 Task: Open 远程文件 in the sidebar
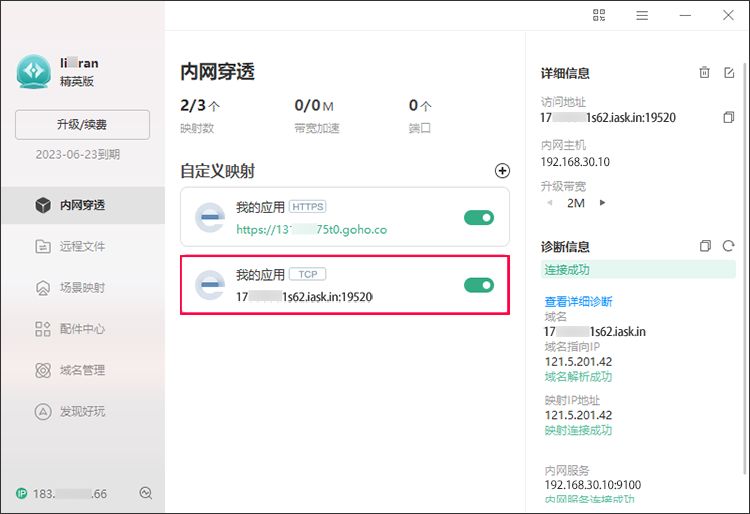click(x=83, y=247)
